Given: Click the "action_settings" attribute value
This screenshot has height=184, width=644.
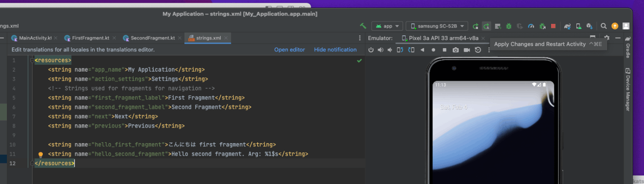Looking at the screenshot, I should click(x=120, y=79).
